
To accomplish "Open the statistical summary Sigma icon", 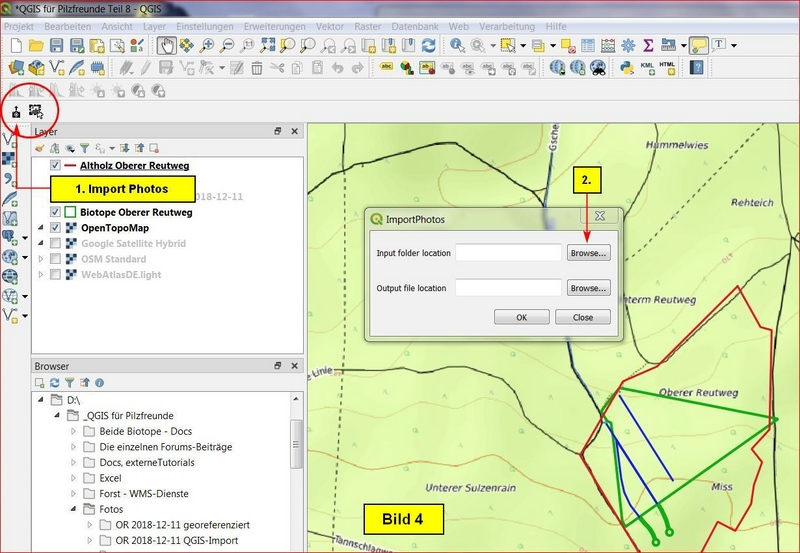I will pos(648,45).
